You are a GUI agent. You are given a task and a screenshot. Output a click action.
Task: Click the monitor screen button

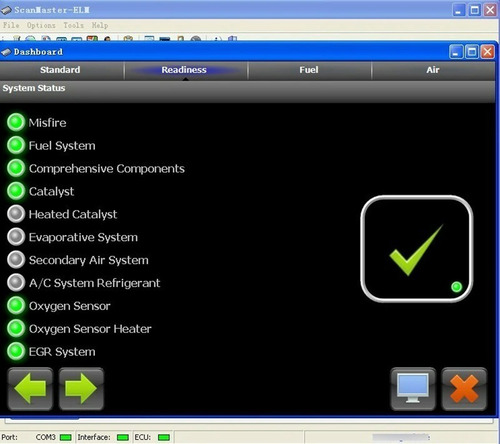pyautogui.click(x=413, y=389)
